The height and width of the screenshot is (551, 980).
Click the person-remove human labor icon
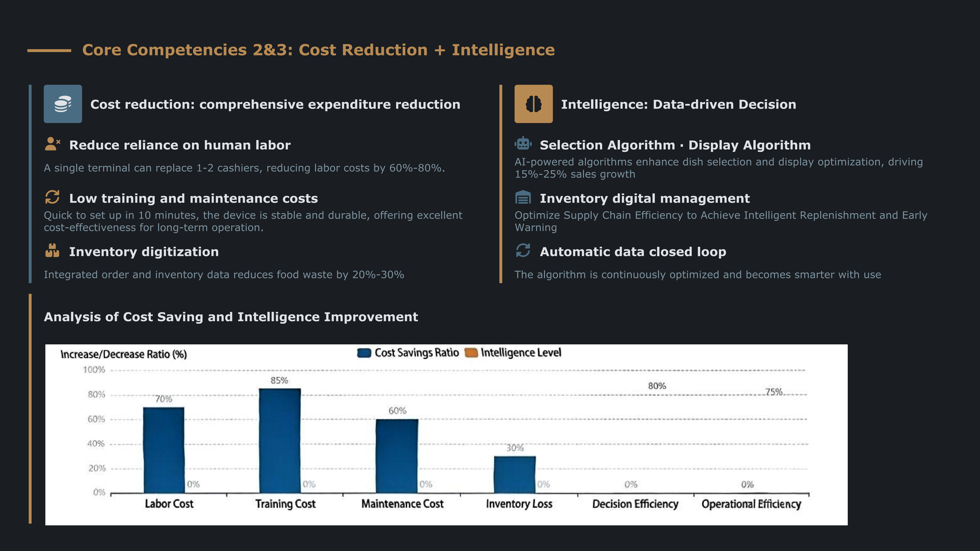52,144
